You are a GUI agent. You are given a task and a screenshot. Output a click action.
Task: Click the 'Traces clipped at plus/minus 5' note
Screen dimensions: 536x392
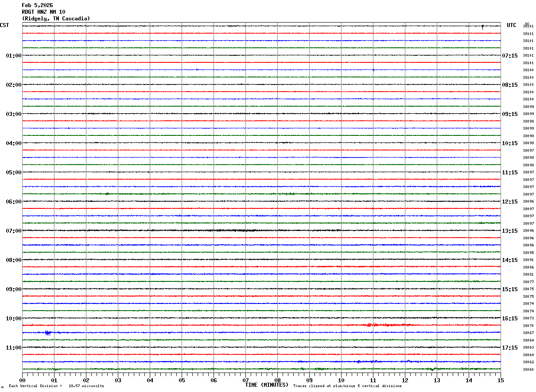pyautogui.click(x=347, y=386)
